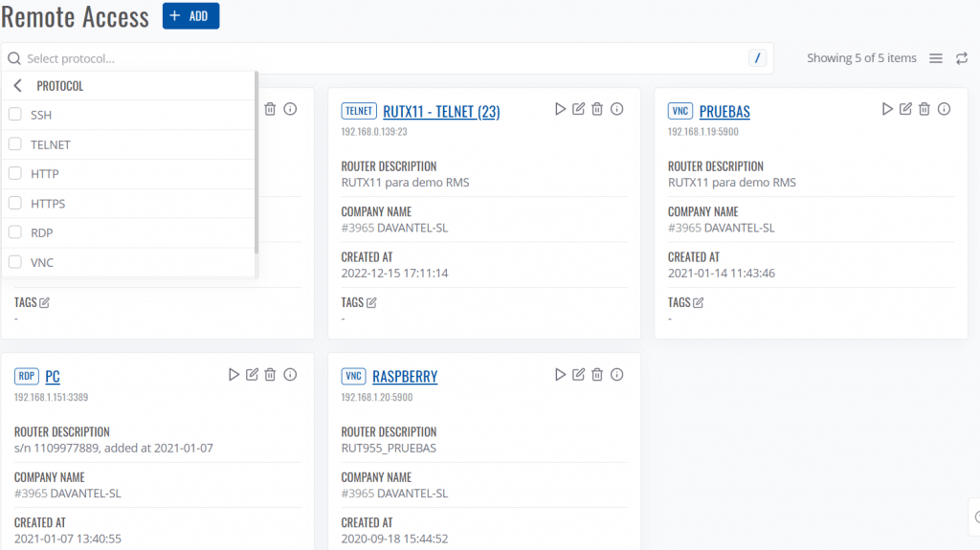Check the TELNET protocol checkbox
The image size is (980, 550).
pyautogui.click(x=15, y=143)
